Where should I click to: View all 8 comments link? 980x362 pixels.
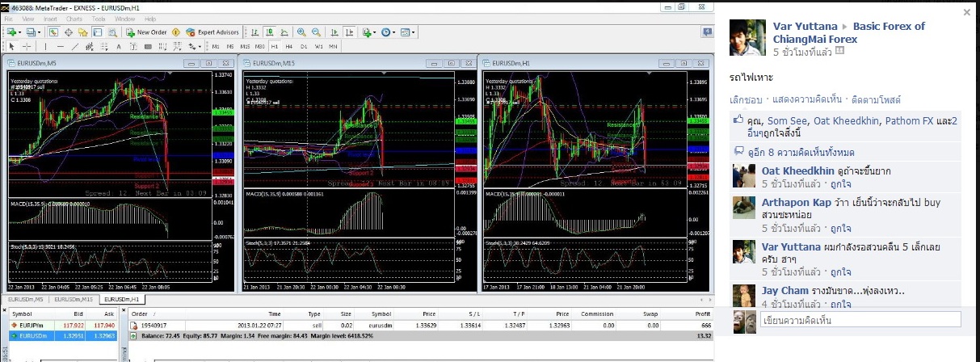click(x=800, y=152)
